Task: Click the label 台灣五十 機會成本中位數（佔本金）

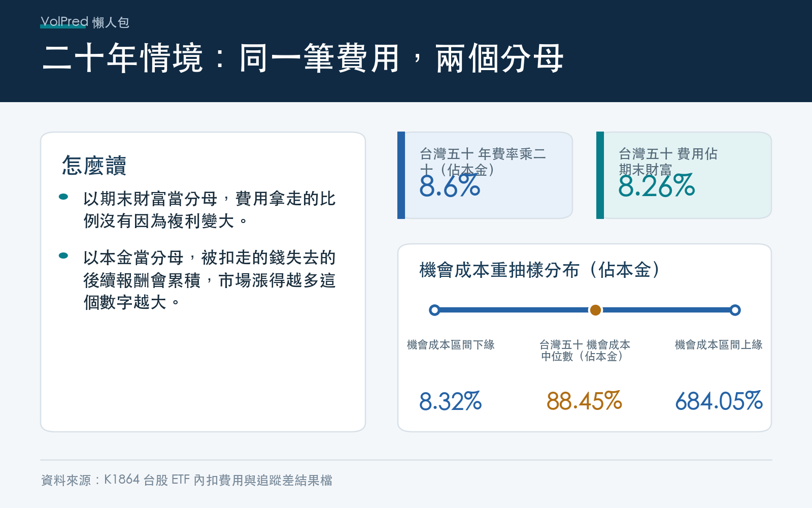Action: click(585, 351)
